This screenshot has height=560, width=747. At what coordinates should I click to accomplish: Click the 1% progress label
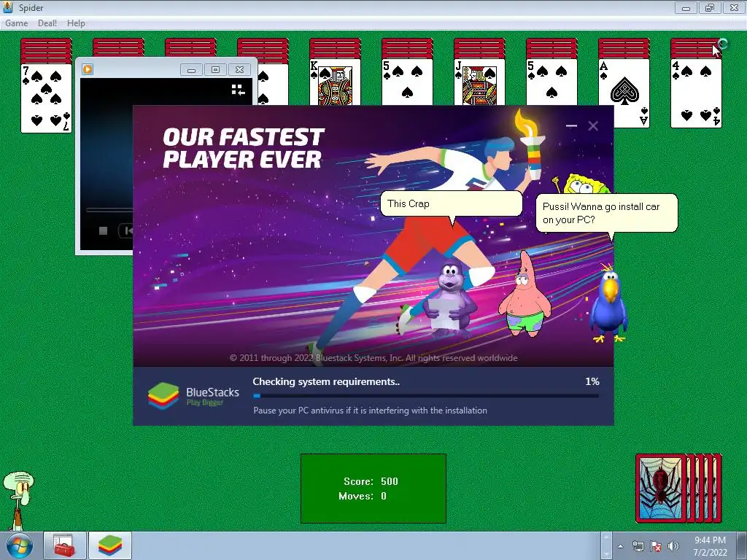592,381
